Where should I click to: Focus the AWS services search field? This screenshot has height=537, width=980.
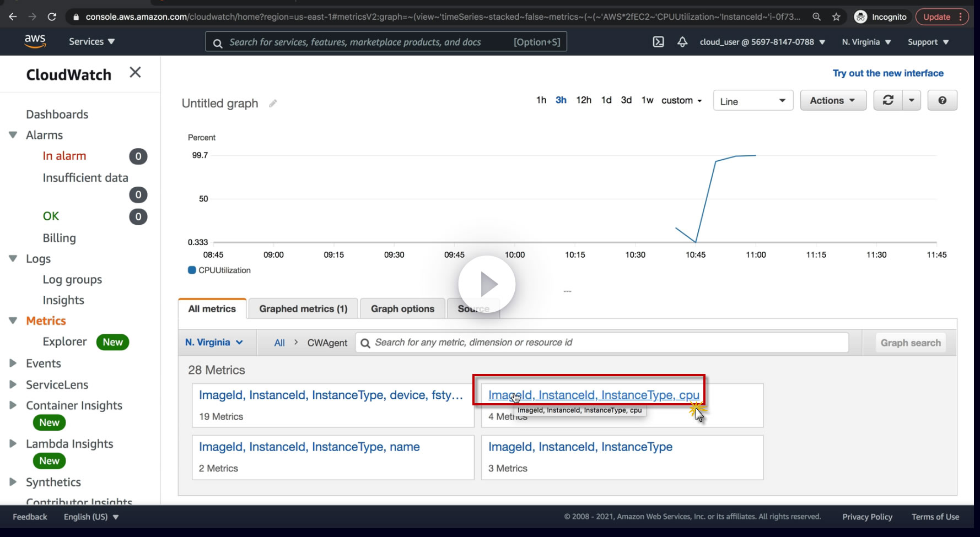pos(386,42)
